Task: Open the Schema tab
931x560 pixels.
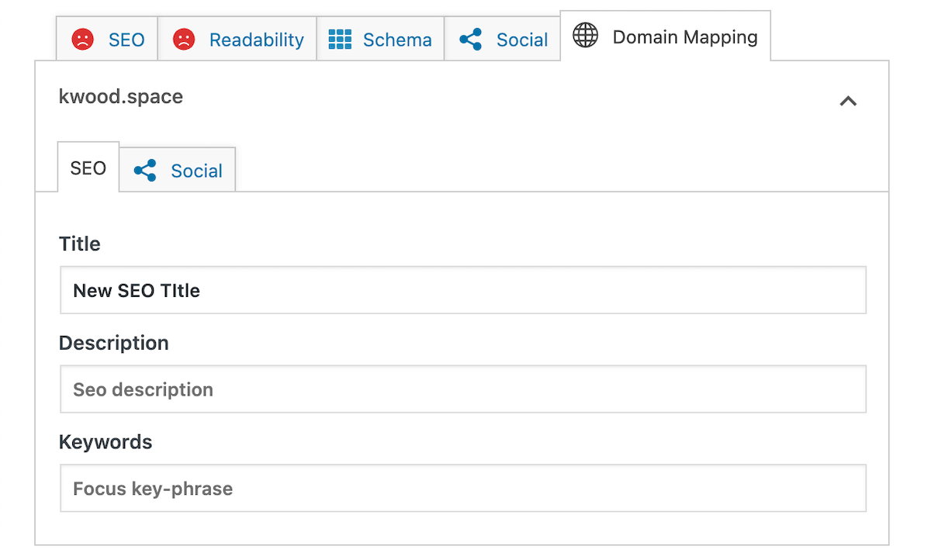Action: (396, 40)
